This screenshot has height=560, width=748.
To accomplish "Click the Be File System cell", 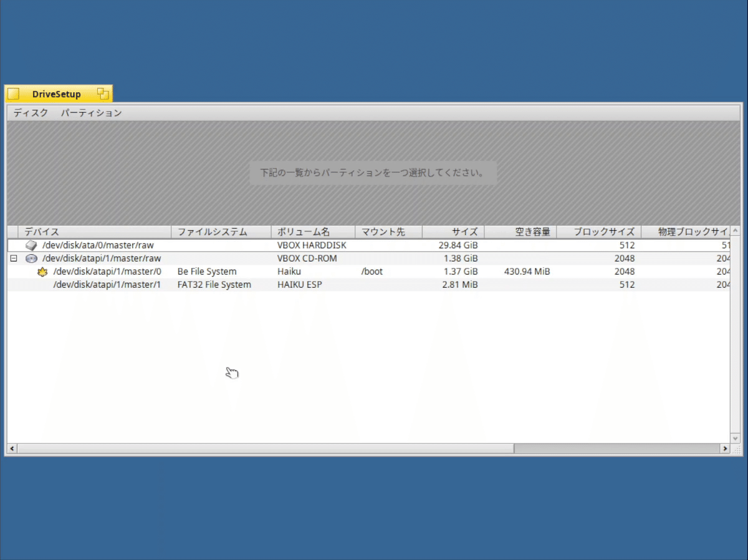I will (207, 272).
